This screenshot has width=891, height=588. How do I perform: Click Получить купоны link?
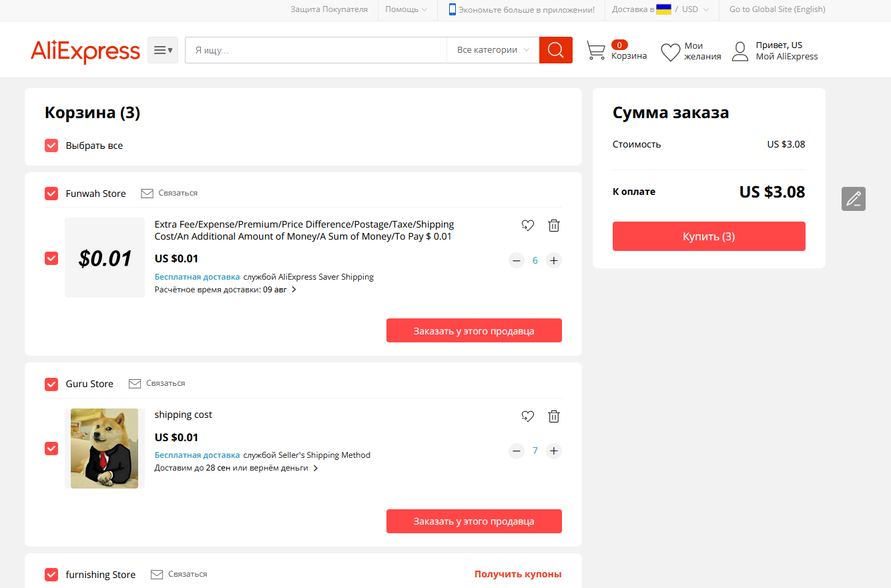(x=518, y=574)
